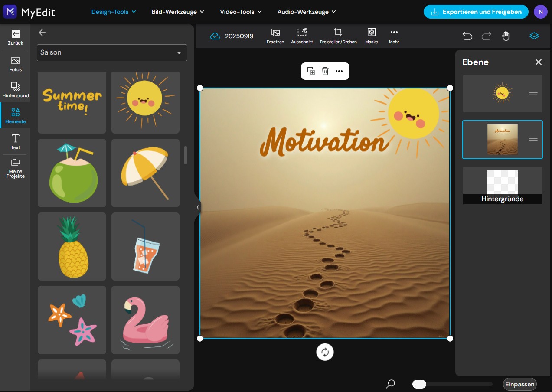Viewport: 552px width, 392px height.
Task: Select the Elemente sidebar tab
Action: [15, 116]
